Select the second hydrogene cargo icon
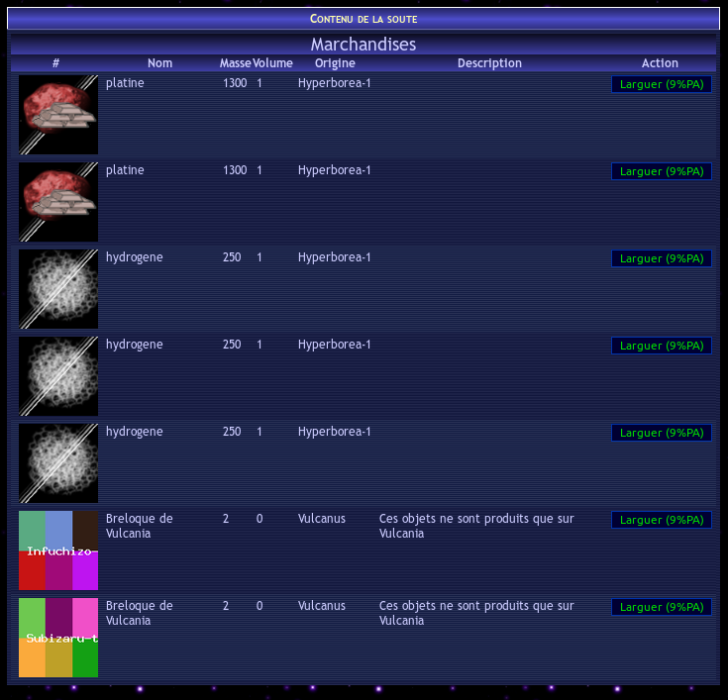Screen dimensions: 728x700 (58, 375)
